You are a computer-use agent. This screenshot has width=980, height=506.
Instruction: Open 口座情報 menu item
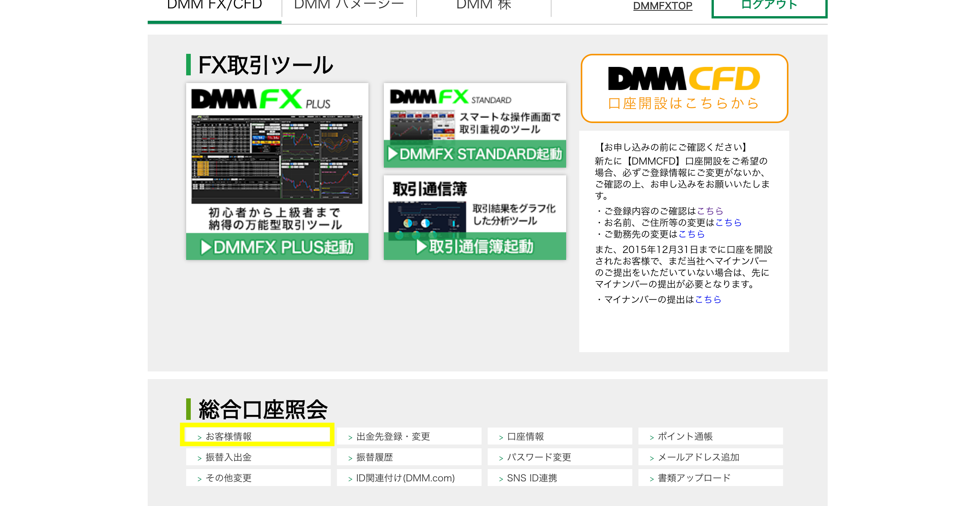click(560, 436)
